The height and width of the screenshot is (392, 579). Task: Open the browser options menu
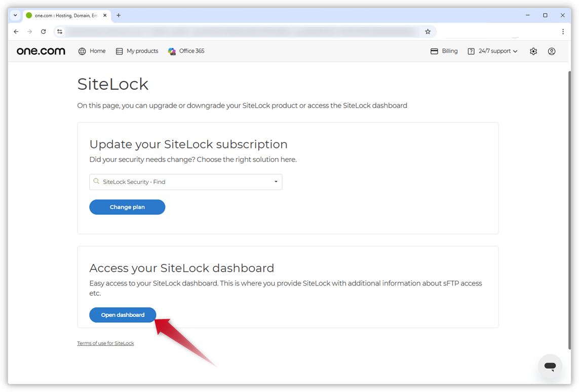coord(563,31)
